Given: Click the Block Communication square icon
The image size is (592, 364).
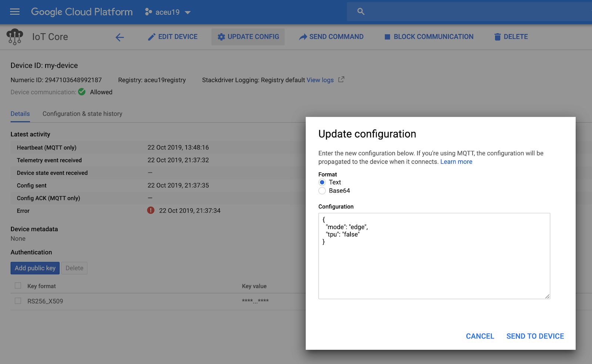Looking at the screenshot, I should point(387,37).
